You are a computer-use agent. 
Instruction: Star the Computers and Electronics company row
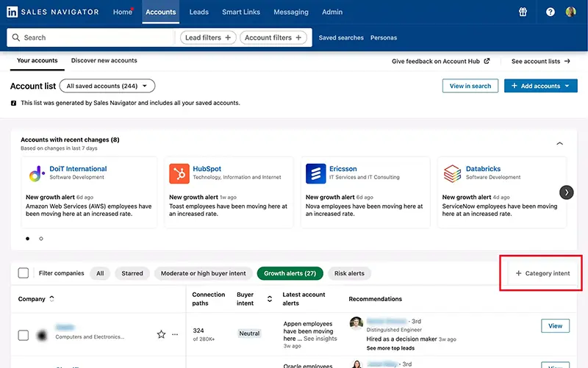coord(161,334)
